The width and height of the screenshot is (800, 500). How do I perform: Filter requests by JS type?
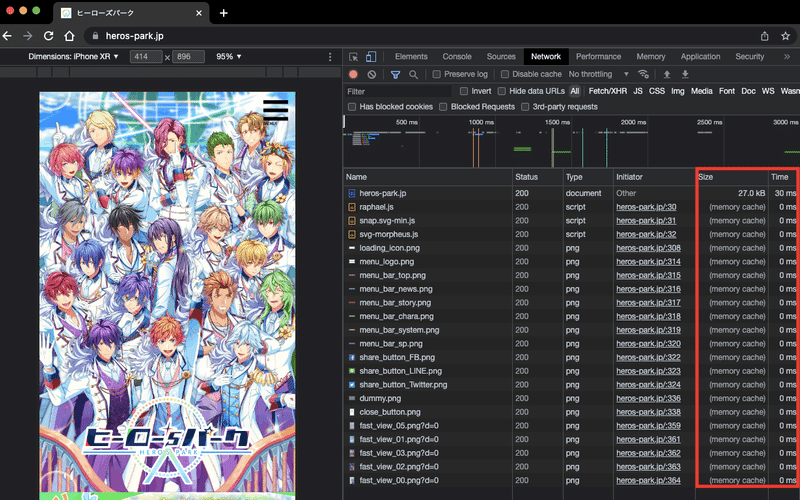tap(638, 91)
